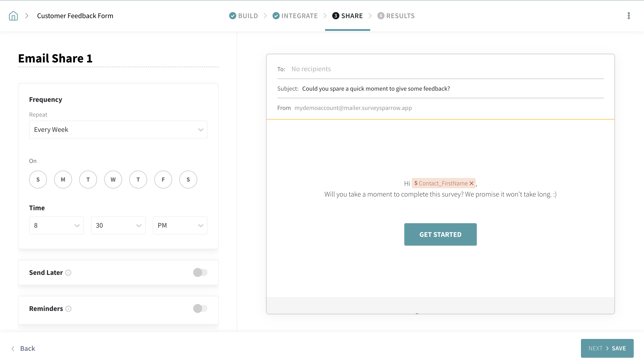Open the Repeat Every Week dropdown
Screen dimensions: 644x364
click(118, 130)
